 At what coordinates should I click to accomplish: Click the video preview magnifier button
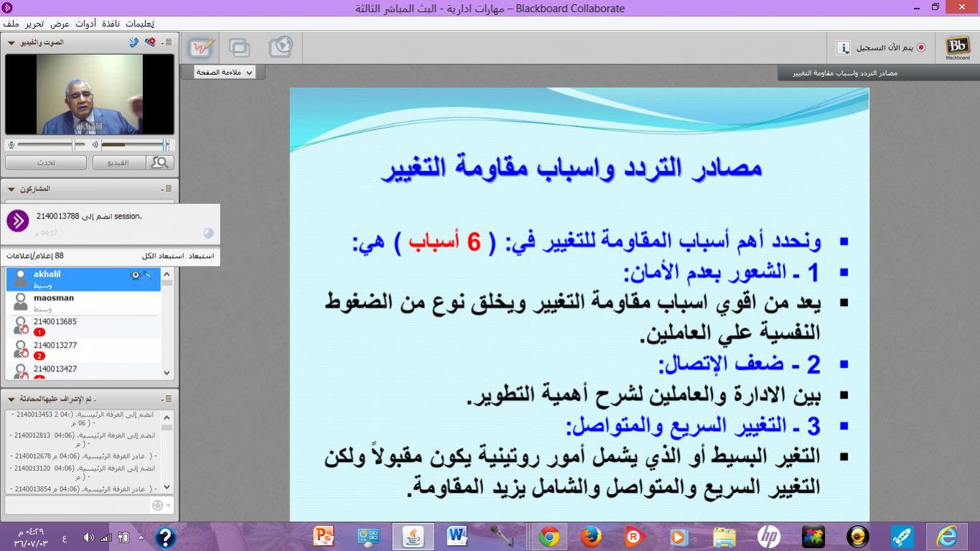tap(160, 163)
